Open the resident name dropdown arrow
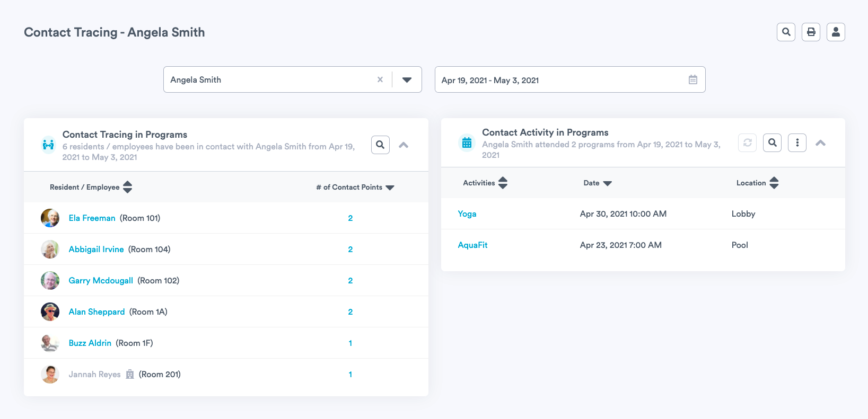868x419 pixels. point(407,80)
